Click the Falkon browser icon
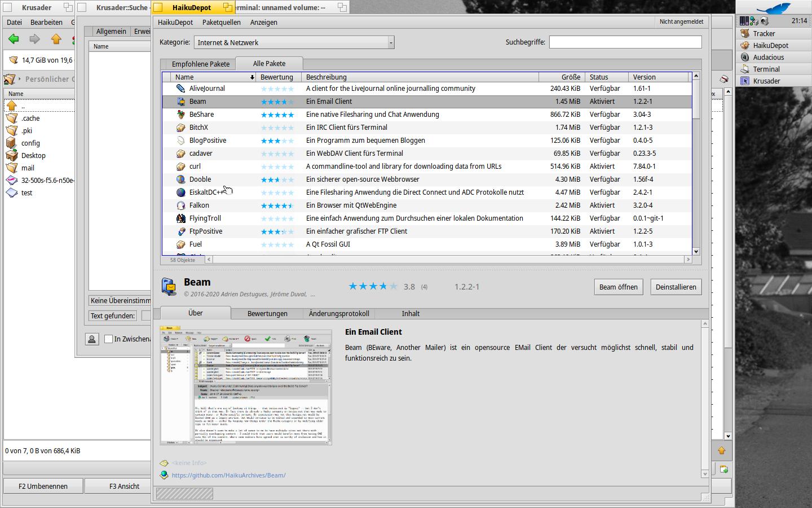The width and height of the screenshot is (812, 508). coord(180,205)
